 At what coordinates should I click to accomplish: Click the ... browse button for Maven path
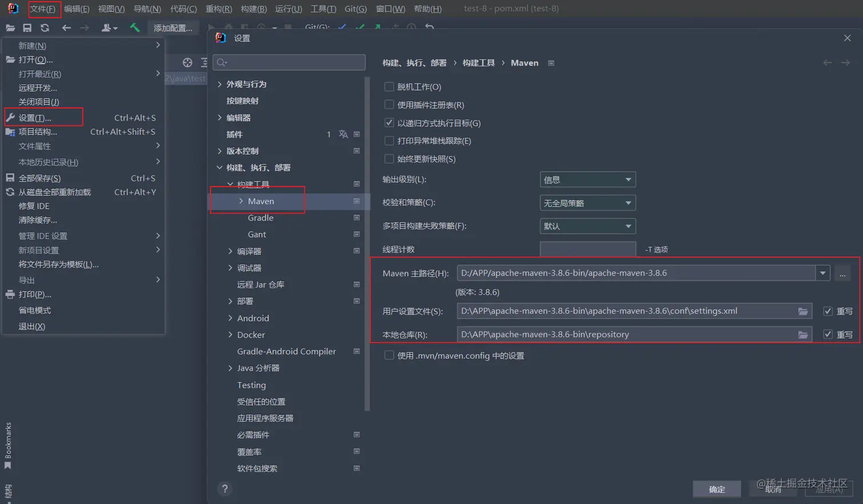[x=842, y=273]
